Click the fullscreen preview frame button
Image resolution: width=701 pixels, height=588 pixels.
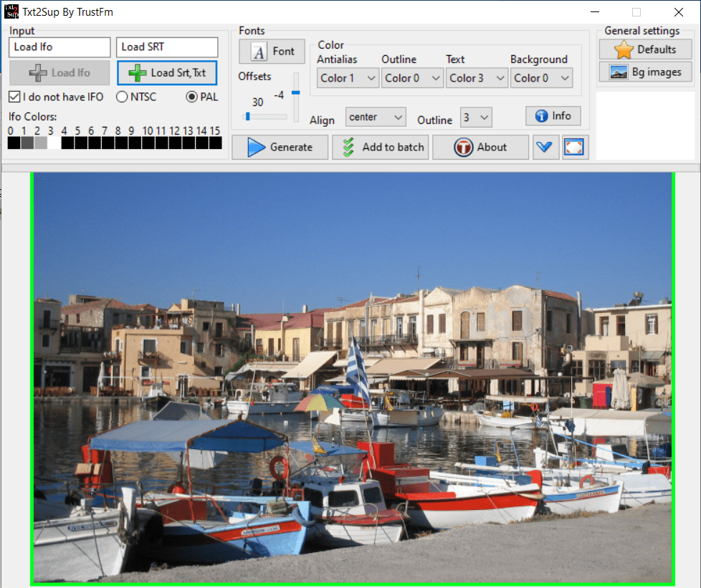[x=574, y=147]
